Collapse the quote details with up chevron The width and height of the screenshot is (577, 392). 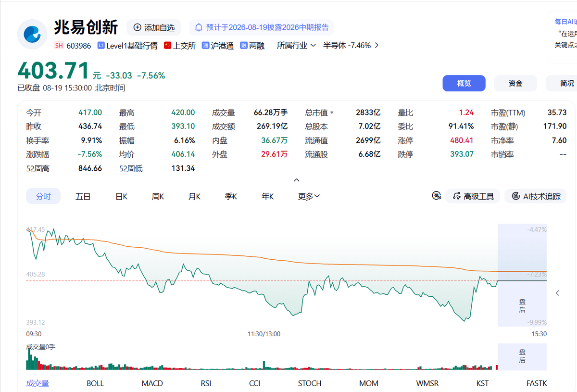coord(297,180)
